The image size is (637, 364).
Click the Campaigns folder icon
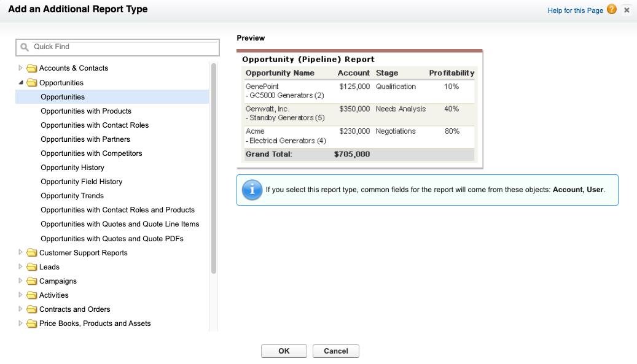pyautogui.click(x=32, y=281)
